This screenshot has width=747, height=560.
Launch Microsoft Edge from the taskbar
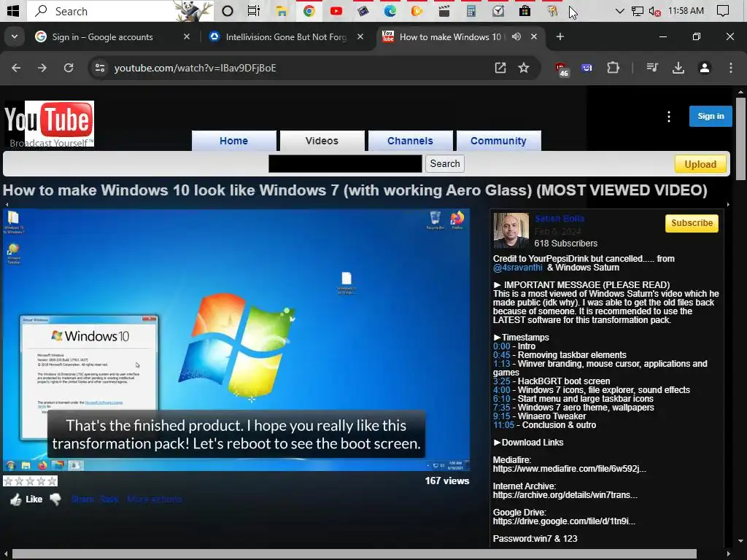(390, 10)
